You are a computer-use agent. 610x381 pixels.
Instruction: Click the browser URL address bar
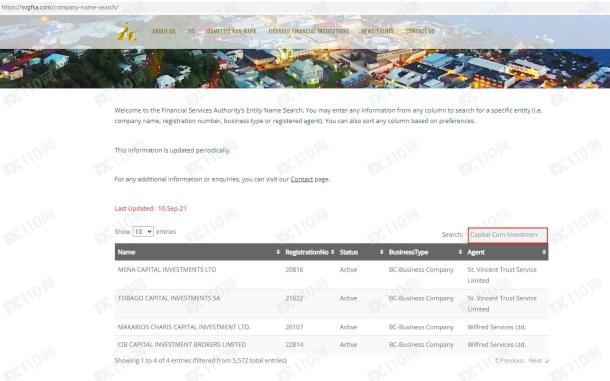(305, 7)
